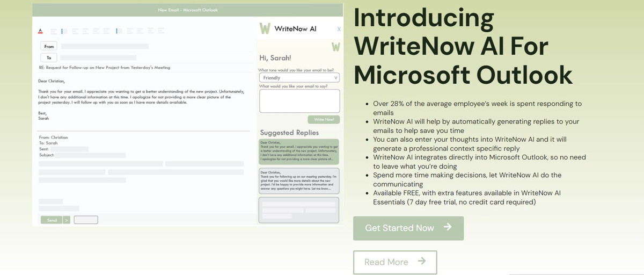This screenshot has width=644, height=275.
Task: Click the first bulleted list toolbar icon
Action: pyautogui.click(x=63, y=31)
